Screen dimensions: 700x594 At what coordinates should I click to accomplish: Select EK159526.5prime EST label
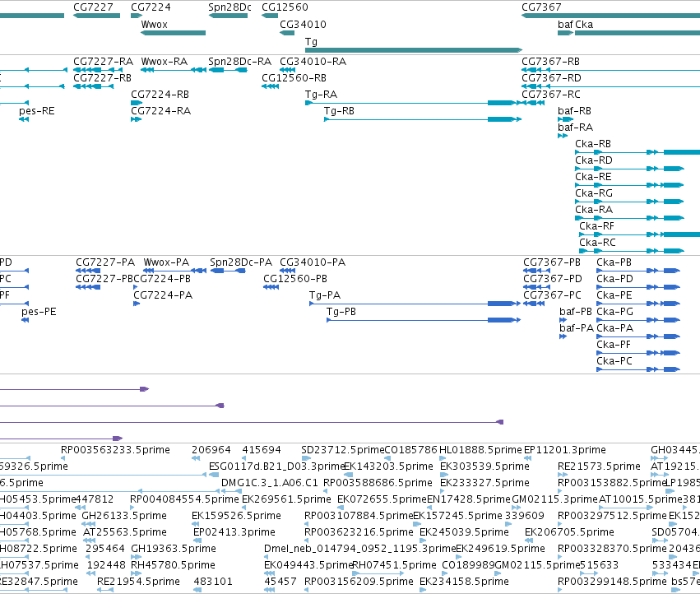(x=236, y=516)
